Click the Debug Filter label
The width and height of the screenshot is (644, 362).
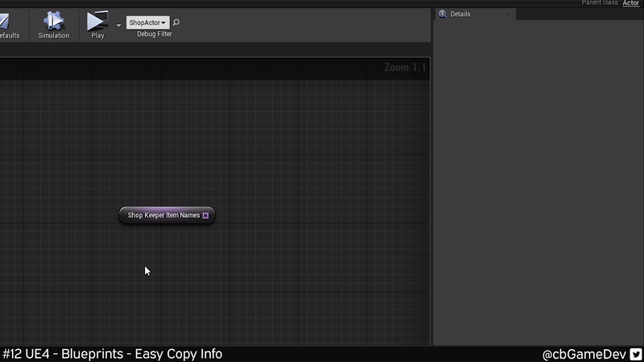154,35
